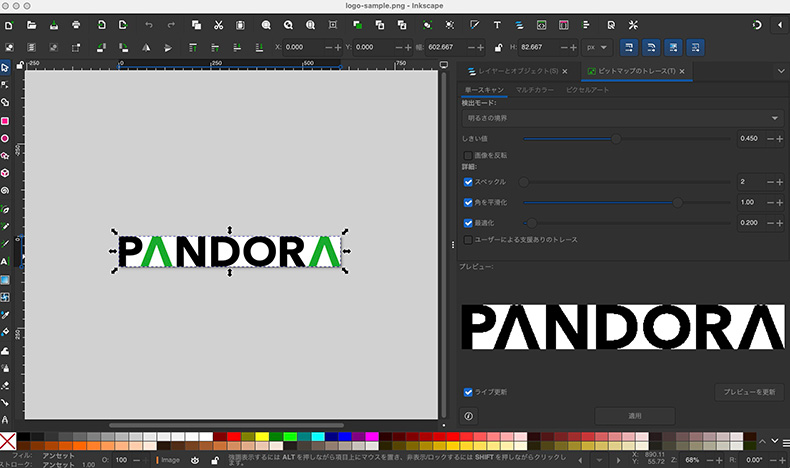
Task: Copy selection using toolbar copy icon
Action: [196, 25]
